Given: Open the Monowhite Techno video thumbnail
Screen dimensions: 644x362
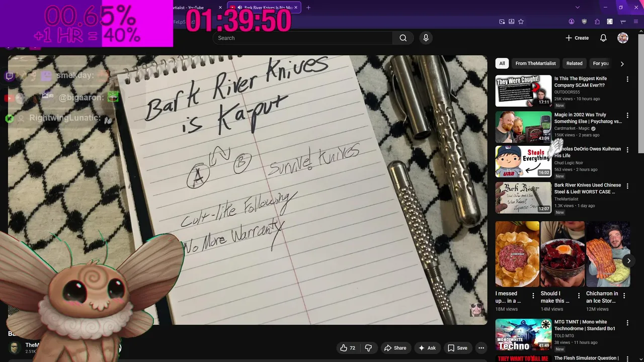Looking at the screenshot, I should (x=523, y=334).
